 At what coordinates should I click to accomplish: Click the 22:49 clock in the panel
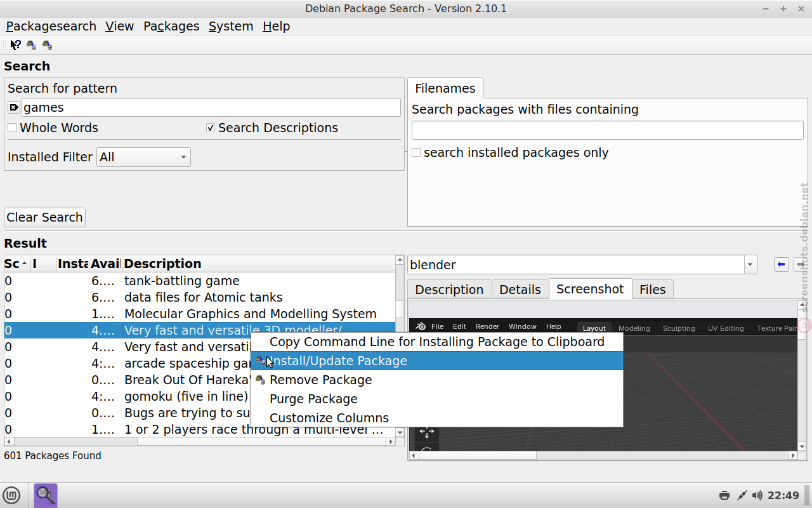coord(783,495)
